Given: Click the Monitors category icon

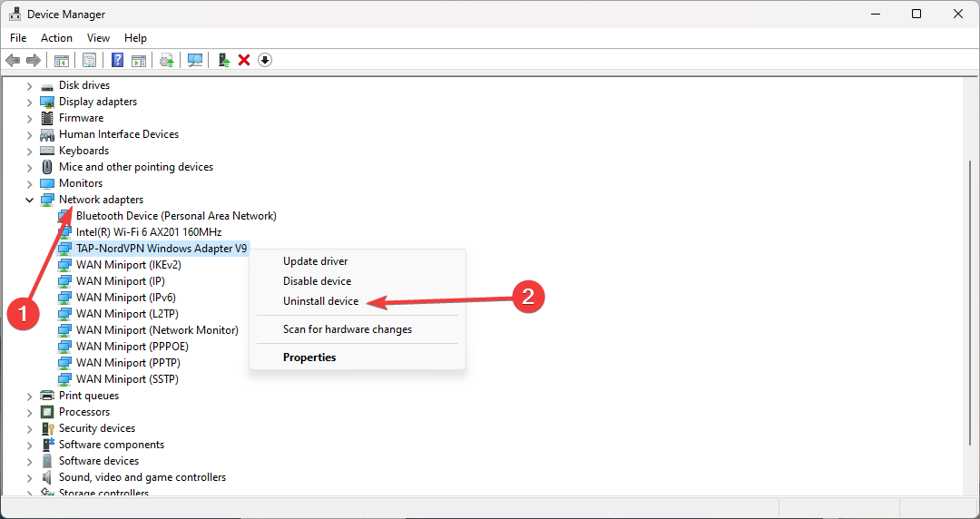Looking at the screenshot, I should click(x=47, y=183).
